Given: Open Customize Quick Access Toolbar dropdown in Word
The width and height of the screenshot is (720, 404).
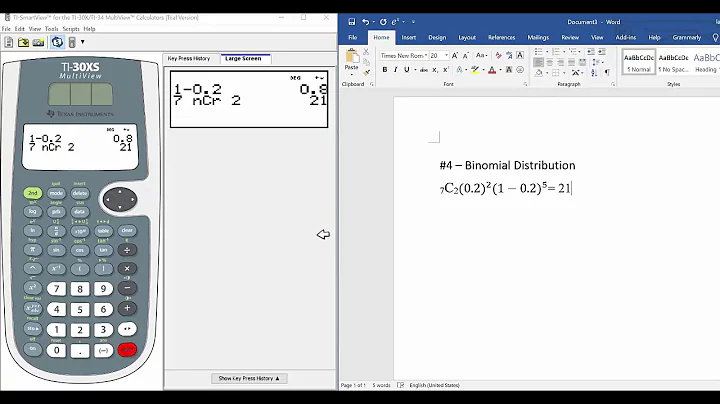Looking at the screenshot, I should tap(413, 22).
